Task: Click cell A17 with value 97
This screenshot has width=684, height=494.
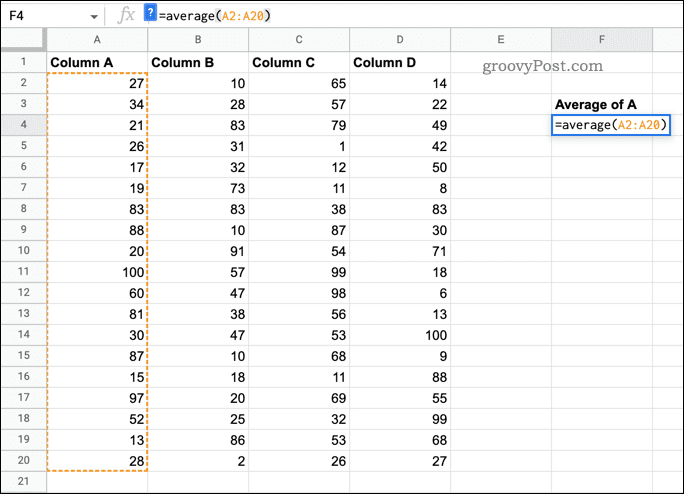Action: click(97, 398)
